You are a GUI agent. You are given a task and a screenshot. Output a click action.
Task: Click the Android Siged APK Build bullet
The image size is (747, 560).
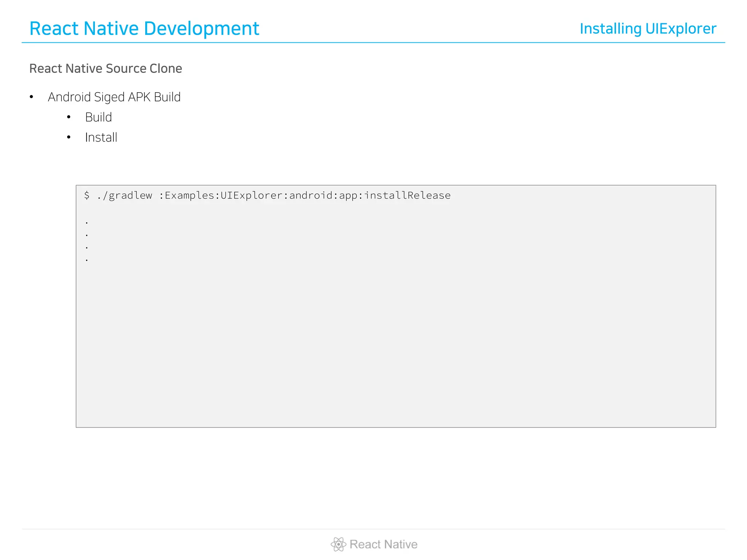[114, 97]
